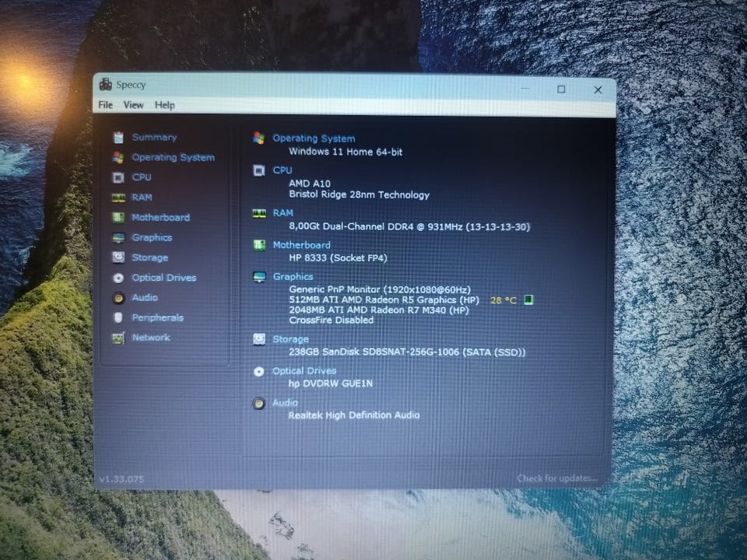Viewport: 747px width, 560px height.
Task: Switch to the CPU section in sidebar
Action: (142, 177)
